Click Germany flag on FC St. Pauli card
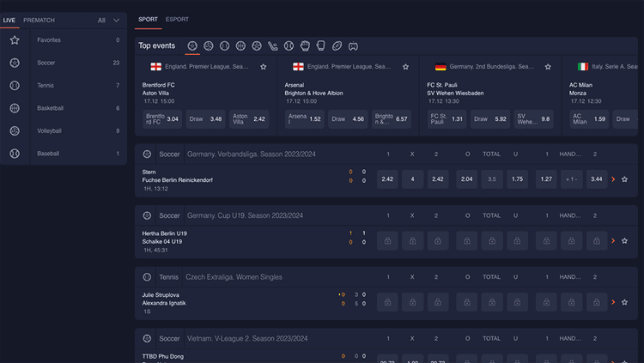The image size is (644, 363). click(440, 67)
